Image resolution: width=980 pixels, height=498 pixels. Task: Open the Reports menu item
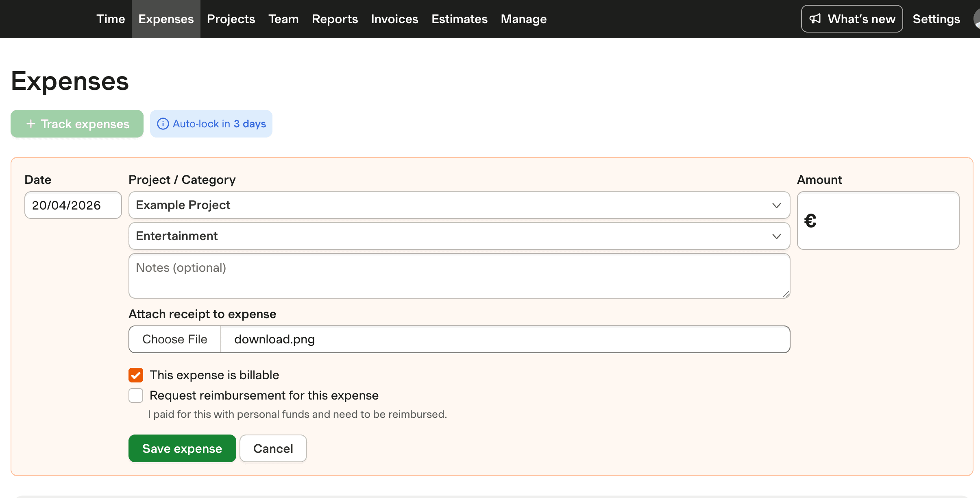[x=335, y=19]
